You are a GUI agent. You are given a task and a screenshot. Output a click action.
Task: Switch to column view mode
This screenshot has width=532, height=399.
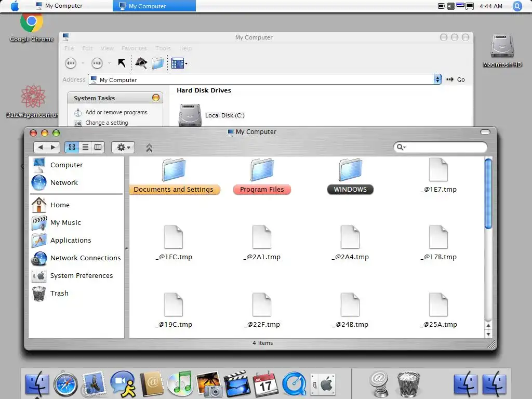[98, 147]
